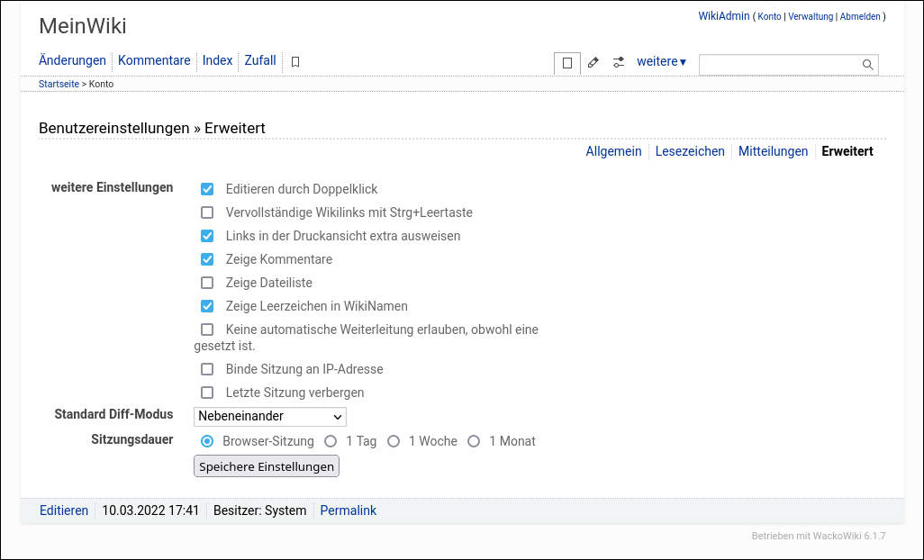Uncheck Zeige Kommentare
The image size is (924, 560).
point(207,259)
